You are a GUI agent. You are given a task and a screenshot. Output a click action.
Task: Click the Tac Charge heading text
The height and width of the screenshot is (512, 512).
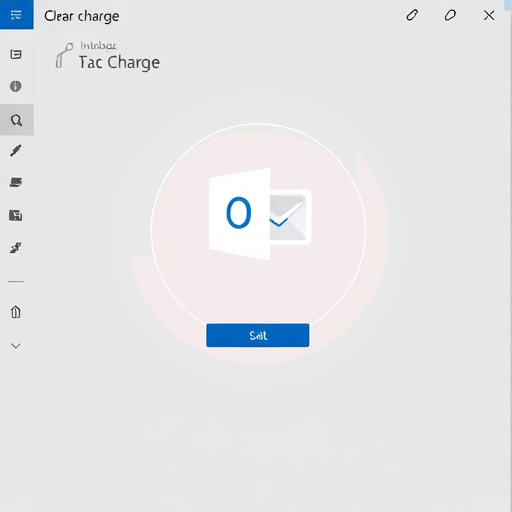click(119, 63)
